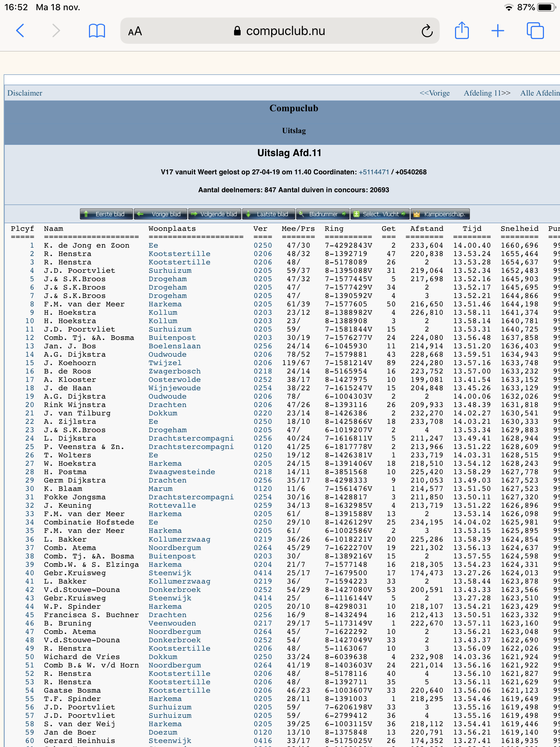Screen dimensions: 560x747
Task: Open Kollum link in row 9
Action: [x=163, y=313]
